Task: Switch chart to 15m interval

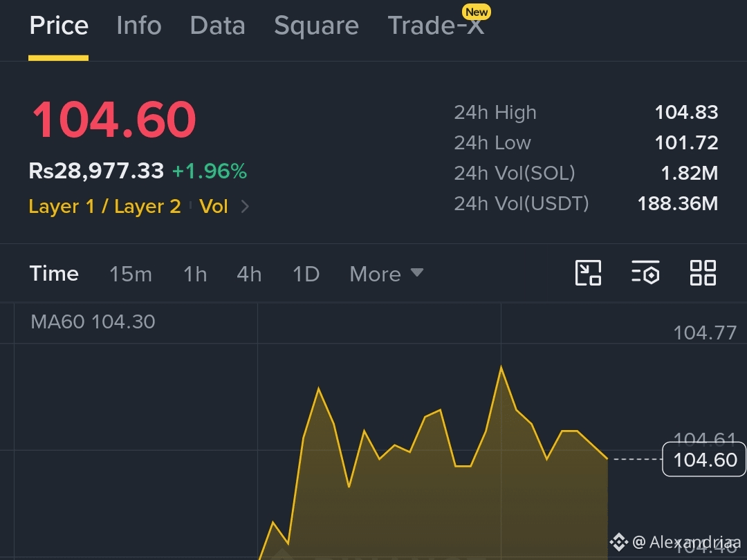Action: (131, 274)
